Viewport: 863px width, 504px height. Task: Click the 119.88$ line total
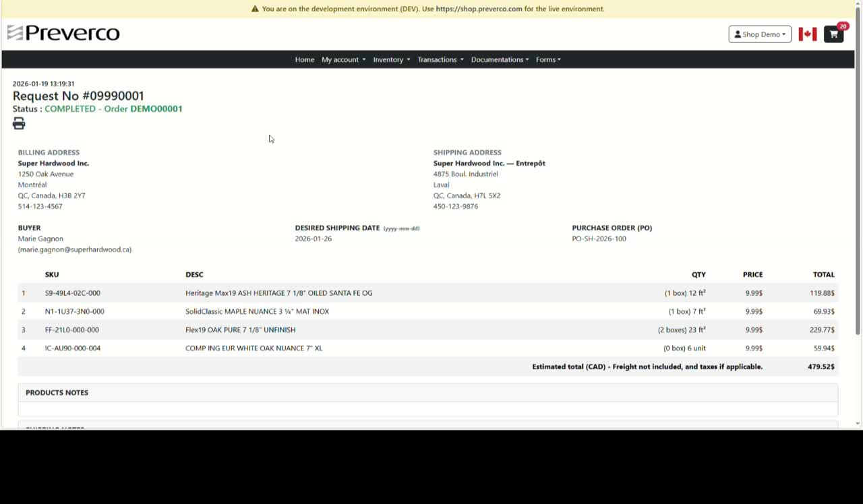pyautogui.click(x=823, y=293)
